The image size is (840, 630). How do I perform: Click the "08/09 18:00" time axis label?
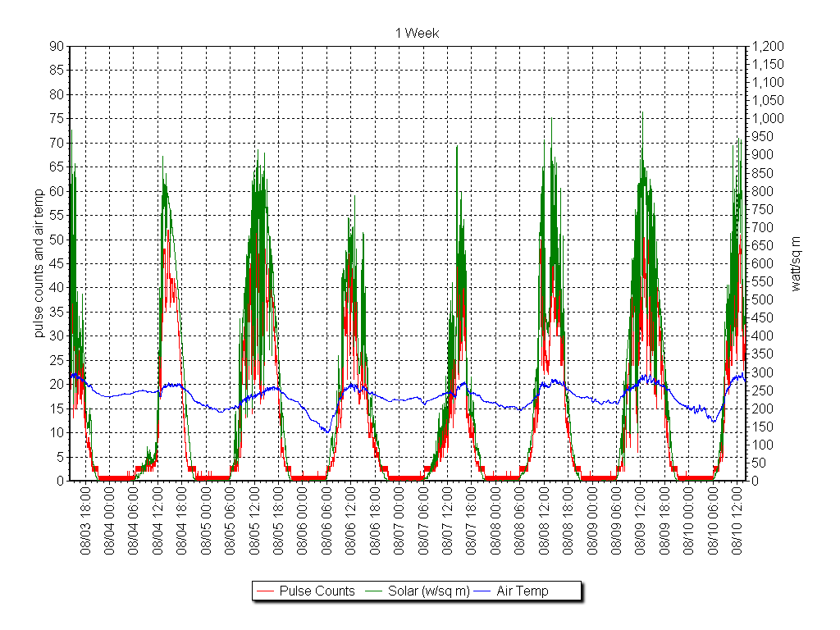click(x=664, y=521)
